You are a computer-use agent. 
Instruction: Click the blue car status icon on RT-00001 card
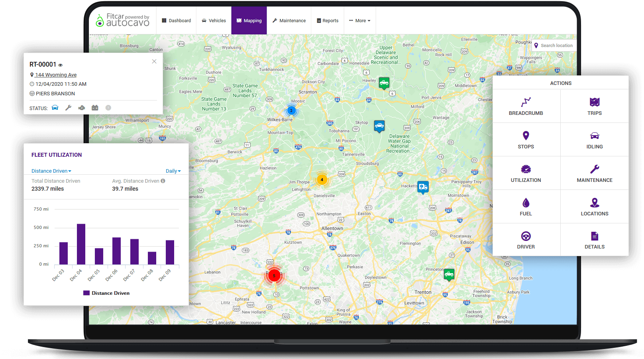point(55,108)
